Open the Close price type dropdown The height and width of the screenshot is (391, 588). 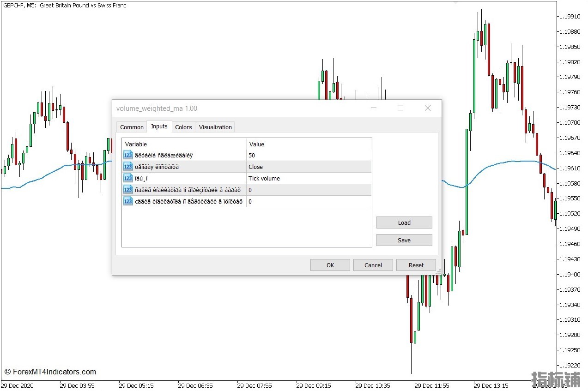point(309,167)
